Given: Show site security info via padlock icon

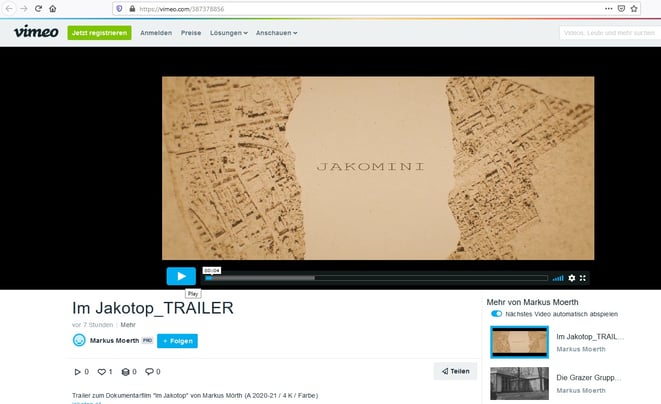Looking at the screenshot, I should coord(132,8).
